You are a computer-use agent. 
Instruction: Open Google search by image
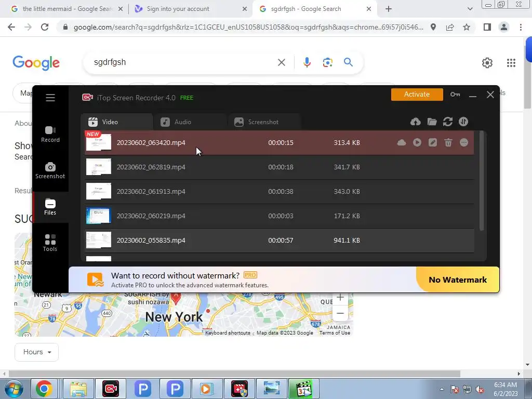[327, 62]
